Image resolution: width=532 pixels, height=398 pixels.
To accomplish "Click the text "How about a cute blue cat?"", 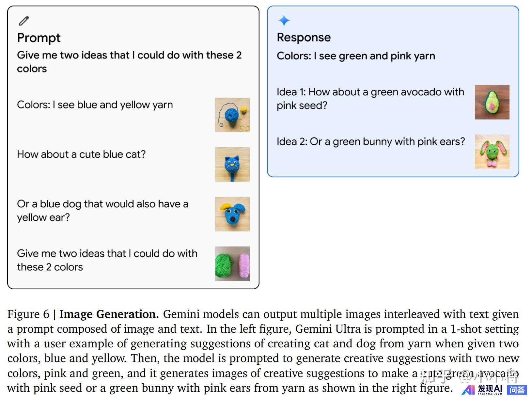I will (x=81, y=154).
